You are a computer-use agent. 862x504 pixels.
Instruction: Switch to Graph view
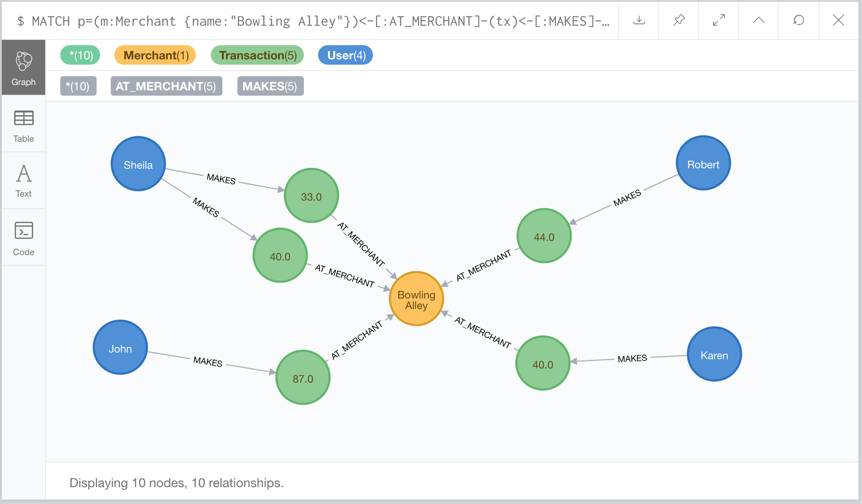point(23,68)
